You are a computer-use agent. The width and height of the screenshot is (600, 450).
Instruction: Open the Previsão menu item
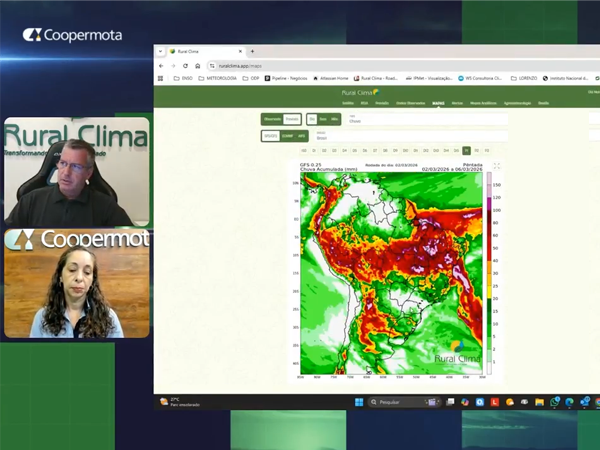pyautogui.click(x=382, y=103)
